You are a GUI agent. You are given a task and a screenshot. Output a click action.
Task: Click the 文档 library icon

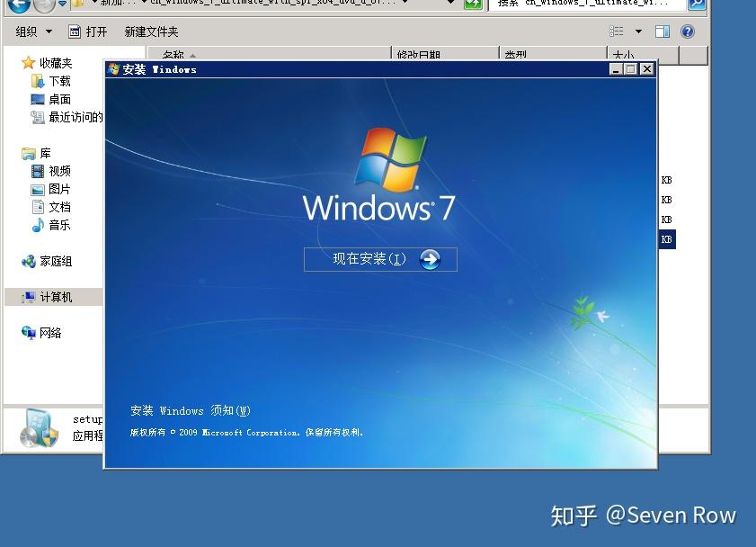tap(38, 207)
